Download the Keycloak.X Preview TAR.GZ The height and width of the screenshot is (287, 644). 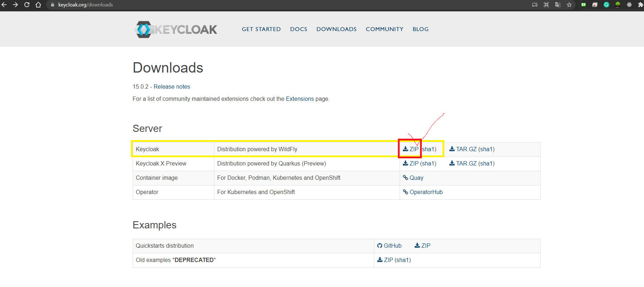(x=463, y=163)
